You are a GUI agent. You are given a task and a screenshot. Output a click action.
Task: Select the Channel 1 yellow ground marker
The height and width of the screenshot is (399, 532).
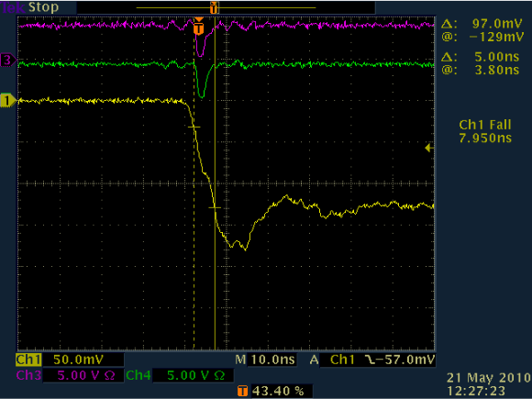(8, 100)
